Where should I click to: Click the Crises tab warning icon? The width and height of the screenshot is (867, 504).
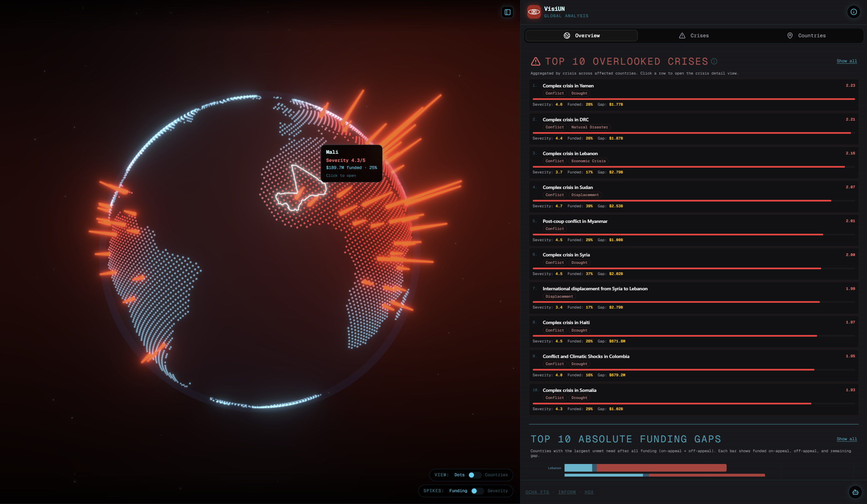[682, 36]
